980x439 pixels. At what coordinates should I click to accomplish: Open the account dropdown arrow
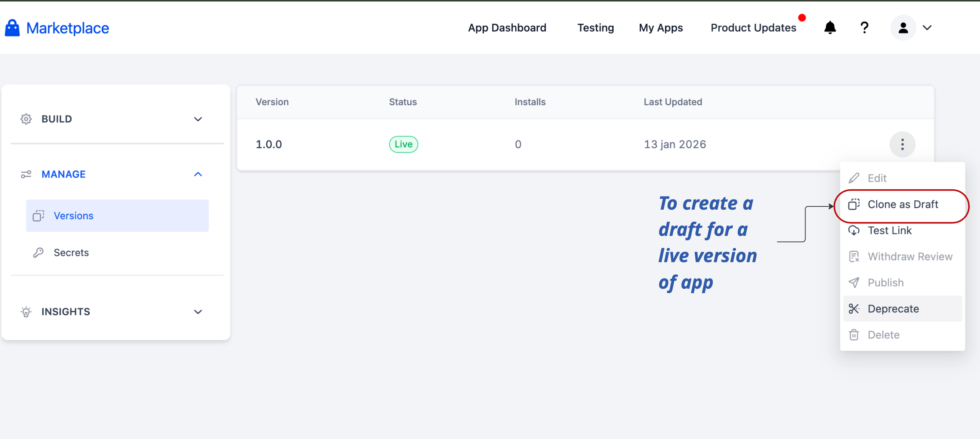(927, 28)
